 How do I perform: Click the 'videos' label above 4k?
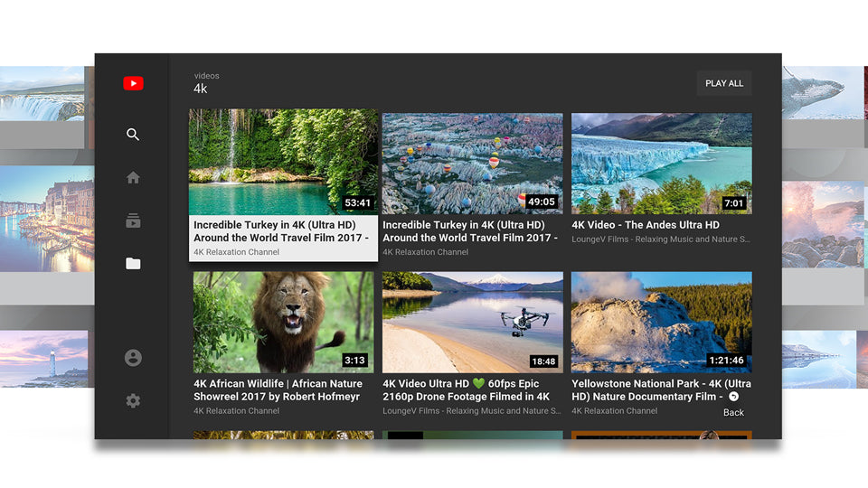pos(206,76)
